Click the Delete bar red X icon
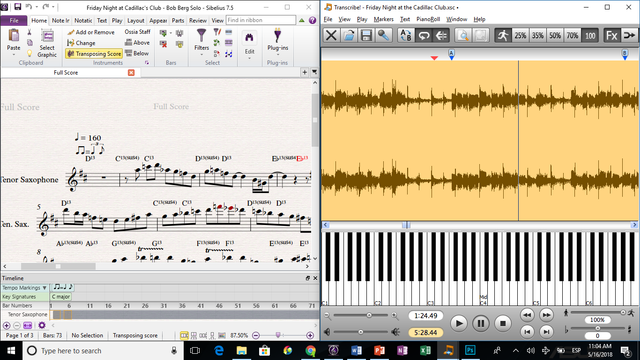This screenshot has height=360, width=640. (163, 44)
